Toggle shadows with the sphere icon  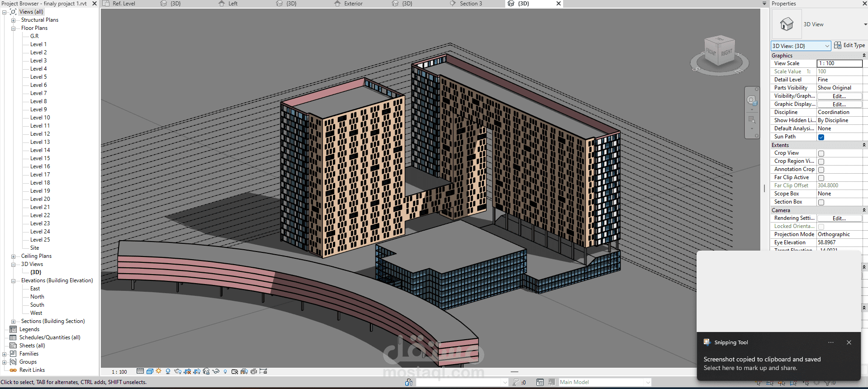[x=168, y=371]
